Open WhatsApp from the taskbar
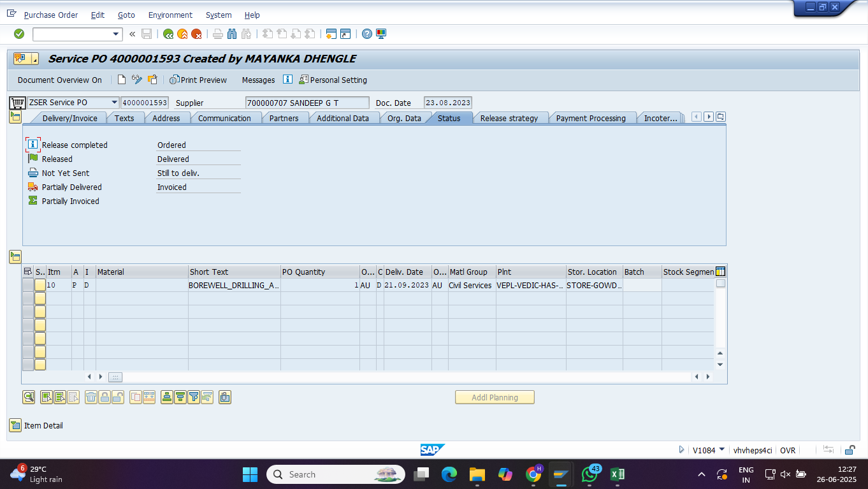 coord(590,474)
